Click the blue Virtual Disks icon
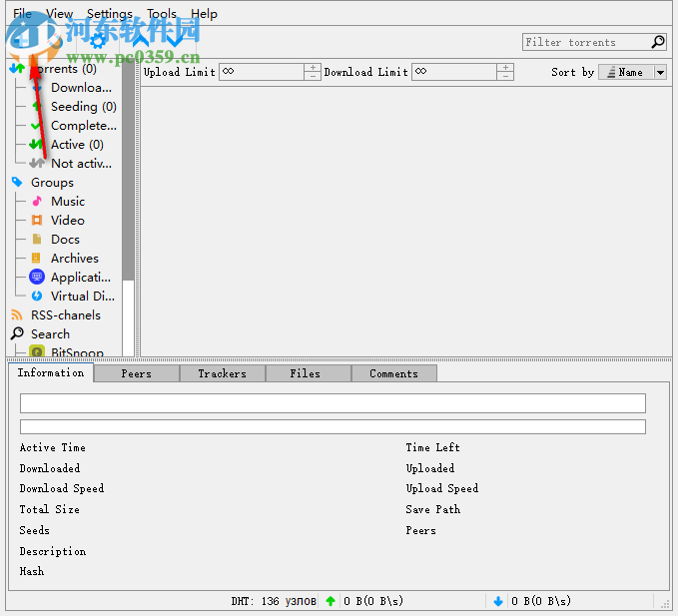678x616 pixels. pos(37,296)
